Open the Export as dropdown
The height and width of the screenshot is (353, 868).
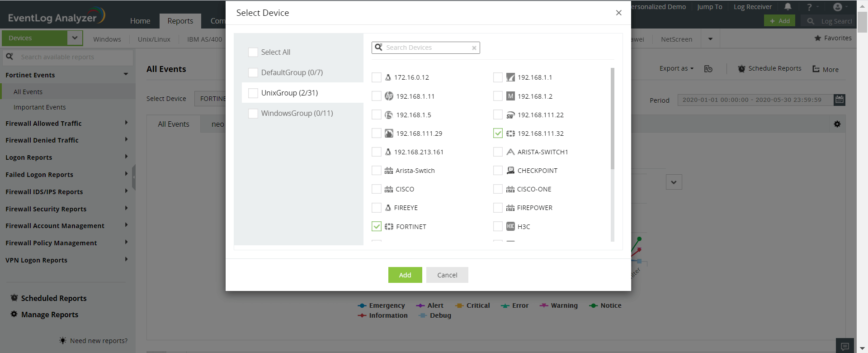point(676,69)
